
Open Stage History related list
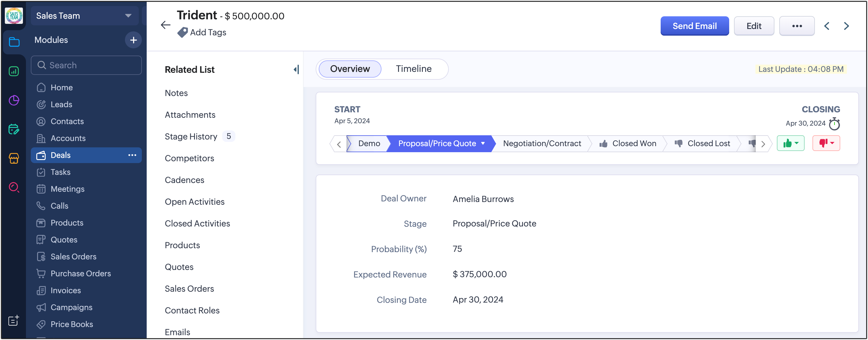(x=191, y=136)
